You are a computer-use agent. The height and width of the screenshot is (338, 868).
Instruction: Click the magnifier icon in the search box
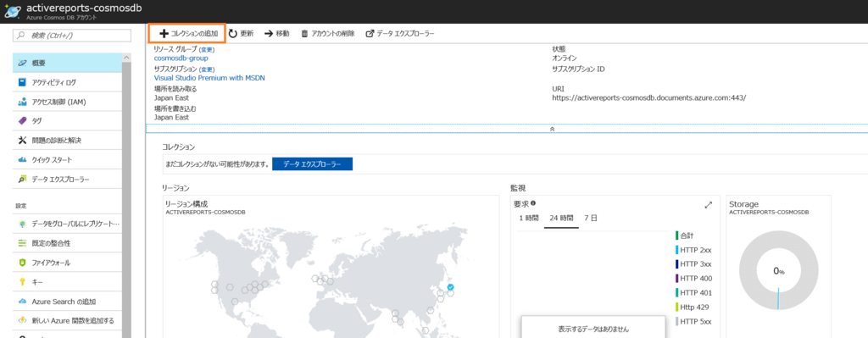[x=21, y=36]
